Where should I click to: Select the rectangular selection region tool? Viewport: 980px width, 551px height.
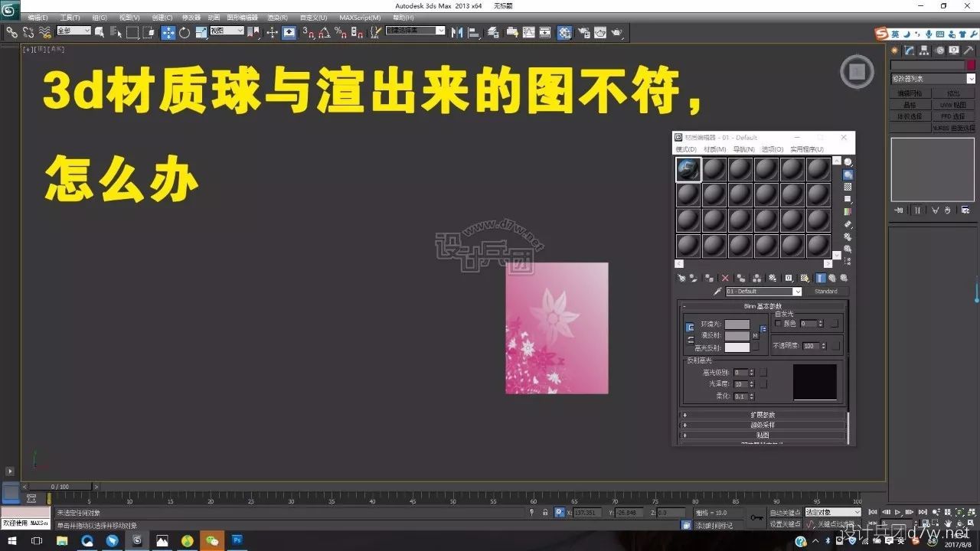click(132, 32)
